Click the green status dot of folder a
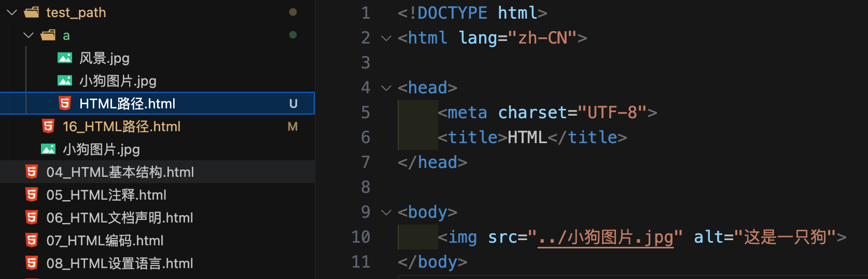 [293, 35]
